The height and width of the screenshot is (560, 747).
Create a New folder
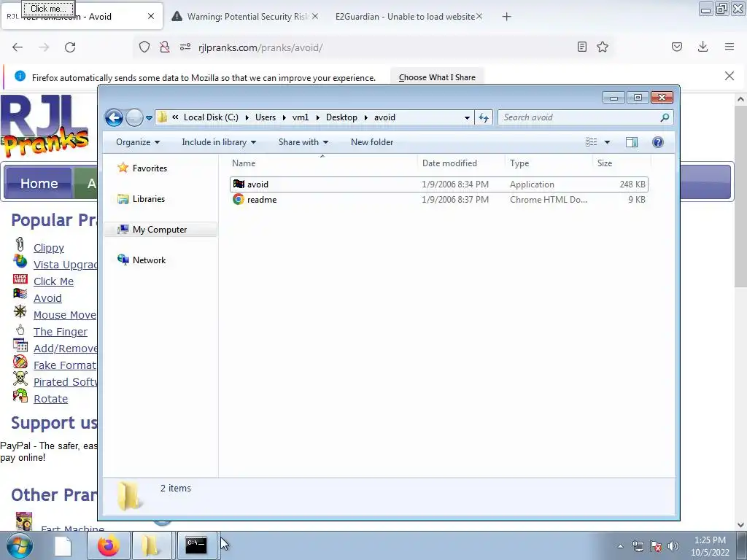tap(372, 142)
